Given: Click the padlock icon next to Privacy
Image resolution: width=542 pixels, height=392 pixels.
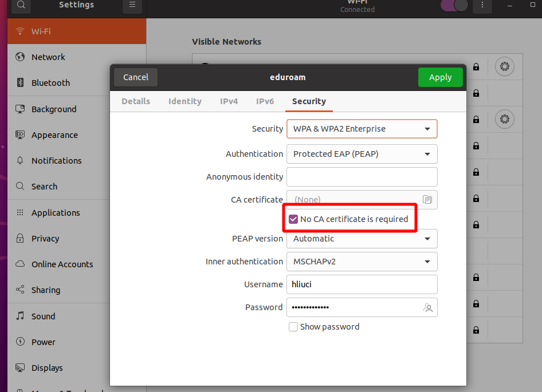Looking at the screenshot, I should click(x=20, y=238).
